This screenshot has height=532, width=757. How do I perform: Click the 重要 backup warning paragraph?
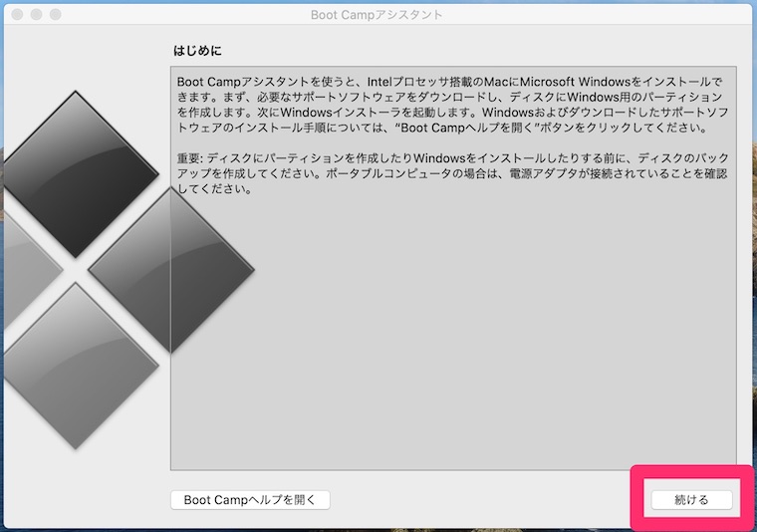(x=453, y=173)
